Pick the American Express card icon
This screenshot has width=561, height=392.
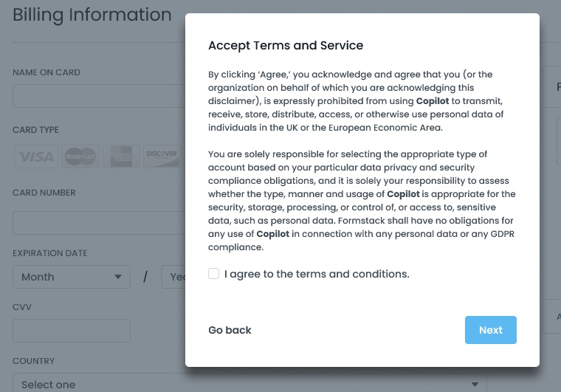(x=121, y=157)
